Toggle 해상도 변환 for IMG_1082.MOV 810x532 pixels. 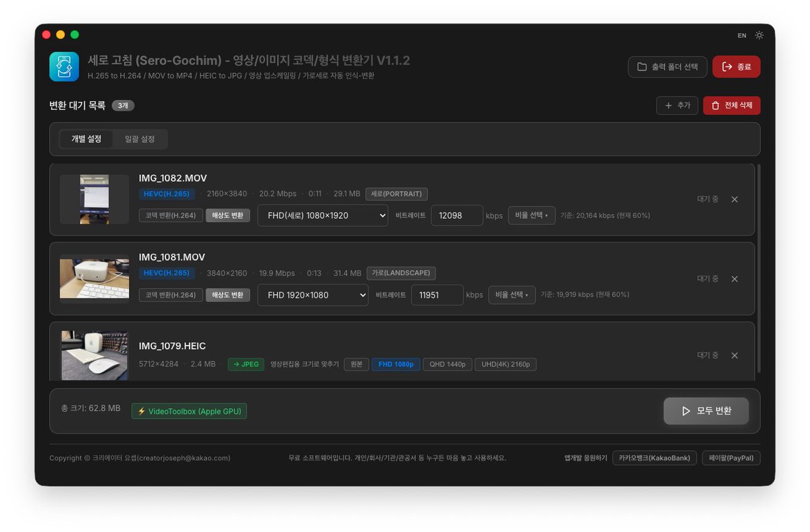228,215
